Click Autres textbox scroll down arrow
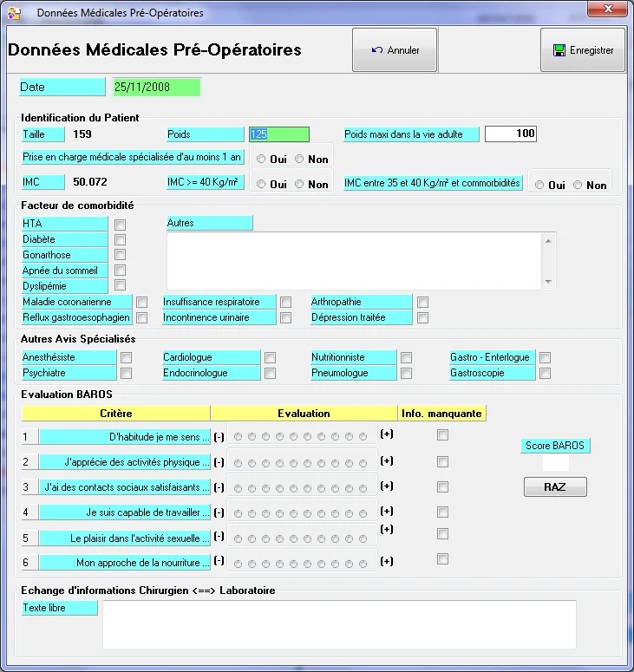Viewport: 634px width, 672px height. pos(548,282)
